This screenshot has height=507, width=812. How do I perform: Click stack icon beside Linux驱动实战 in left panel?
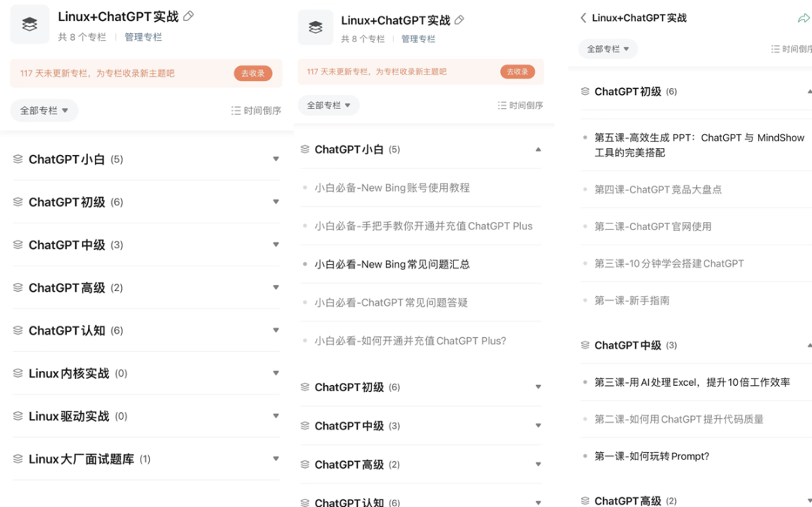click(18, 416)
